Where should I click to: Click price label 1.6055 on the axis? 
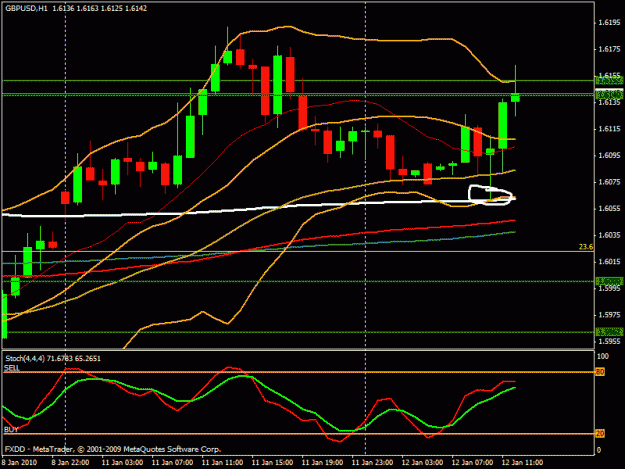pos(609,208)
